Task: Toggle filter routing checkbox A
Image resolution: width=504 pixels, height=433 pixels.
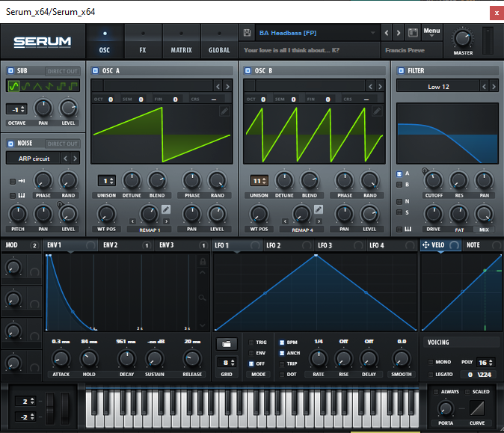Action: click(x=399, y=174)
